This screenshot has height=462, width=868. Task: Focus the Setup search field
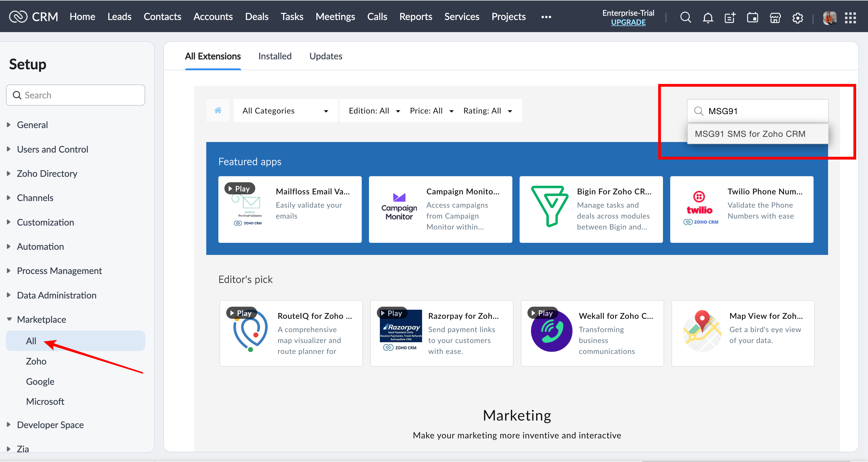pyautogui.click(x=76, y=95)
